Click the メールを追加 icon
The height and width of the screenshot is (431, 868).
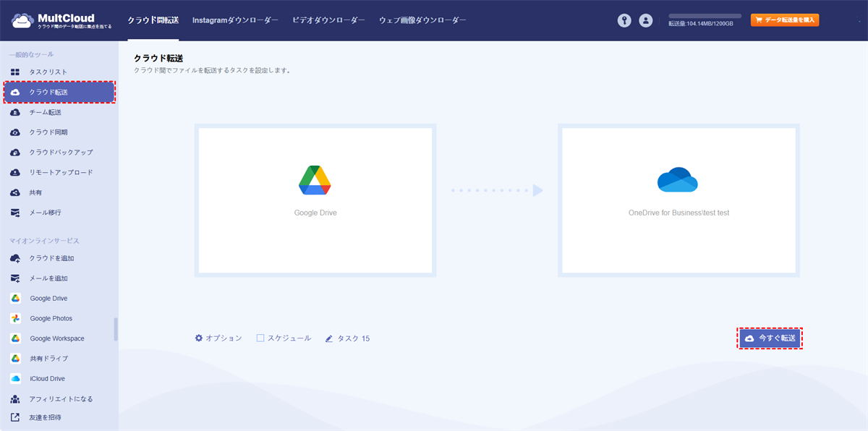click(15, 278)
